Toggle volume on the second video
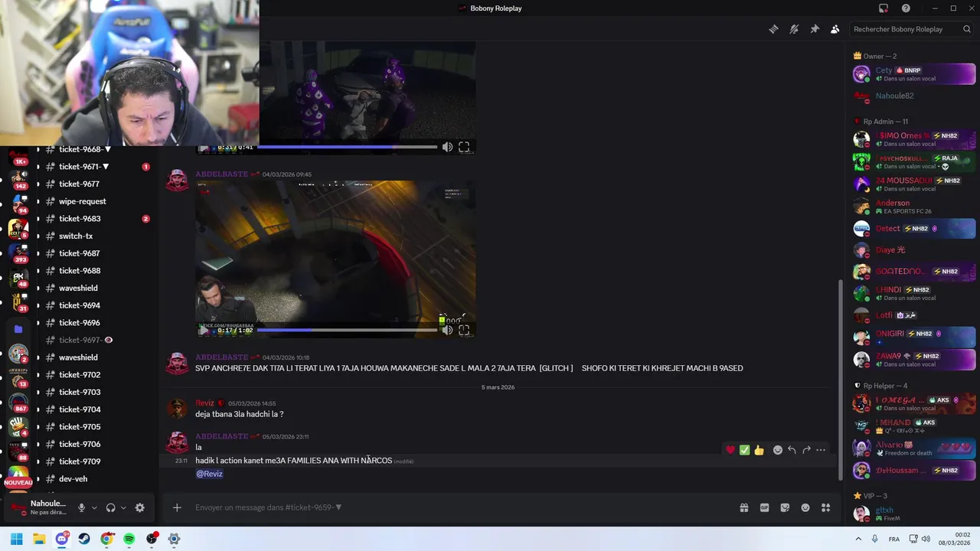The width and height of the screenshot is (980, 551). (447, 331)
